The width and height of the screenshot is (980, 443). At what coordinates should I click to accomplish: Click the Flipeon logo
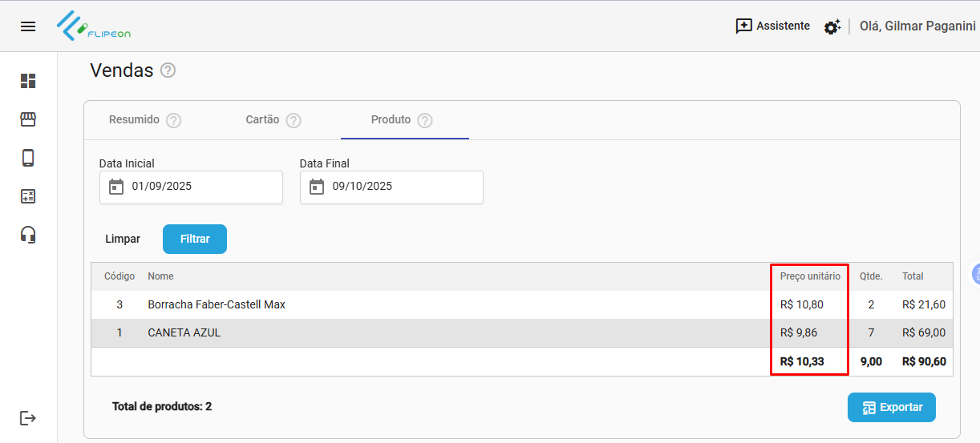tap(94, 26)
